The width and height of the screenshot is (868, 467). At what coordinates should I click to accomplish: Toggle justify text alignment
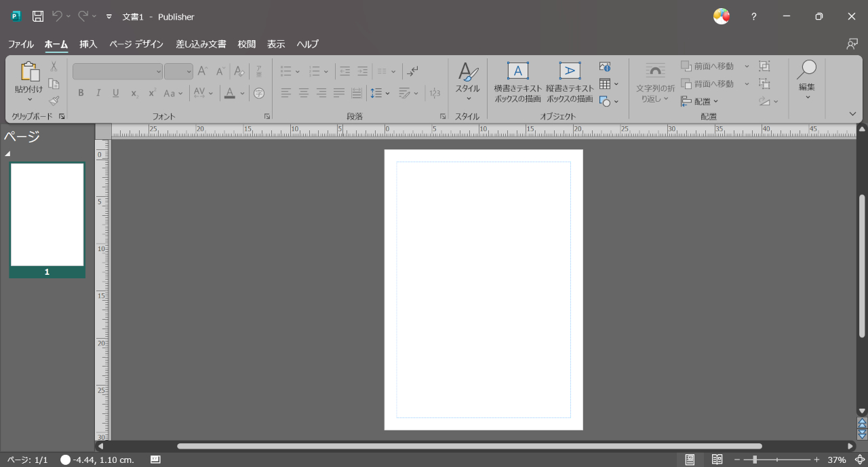point(339,93)
